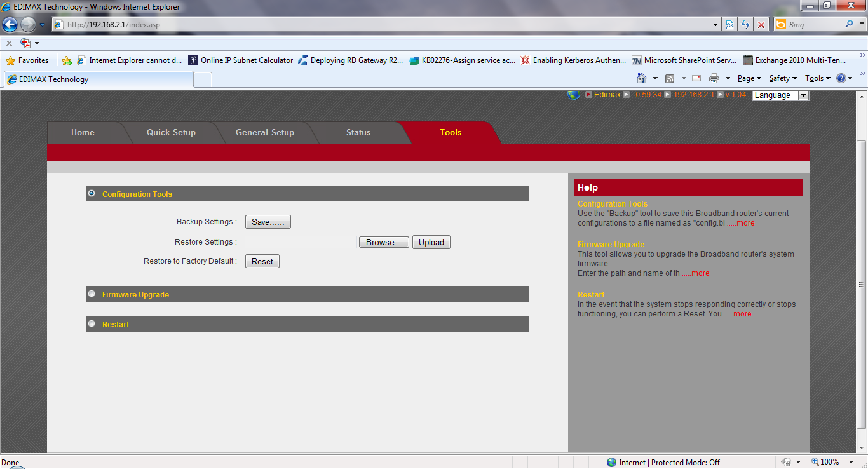The height and width of the screenshot is (469, 868).
Task: Switch to the General Setup tab
Action: click(265, 132)
